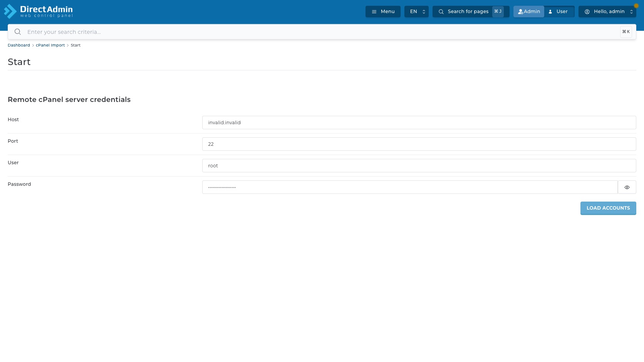The width and height of the screenshot is (644, 362).
Task: Open the EN language dropdown
Action: (x=416, y=12)
